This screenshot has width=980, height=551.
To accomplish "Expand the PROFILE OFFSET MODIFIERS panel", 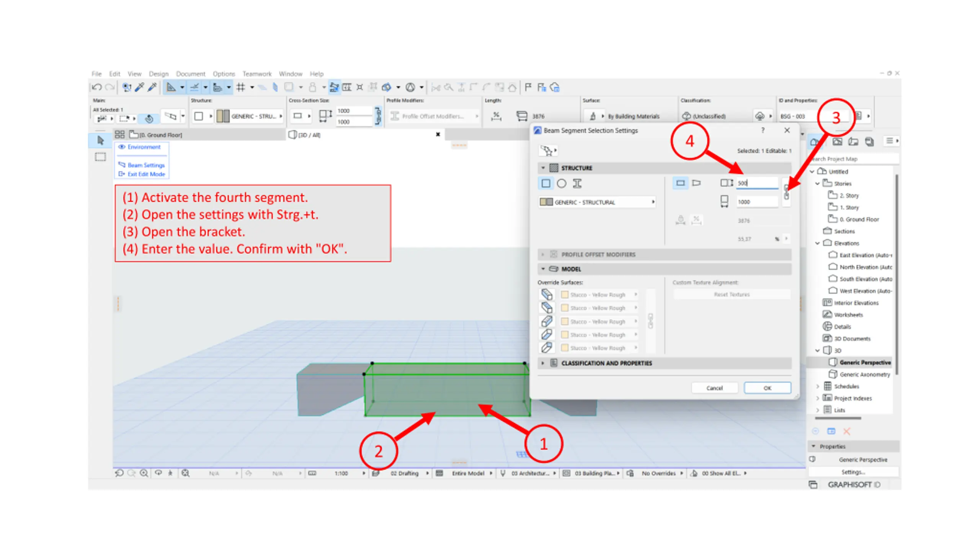I will click(543, 254).
